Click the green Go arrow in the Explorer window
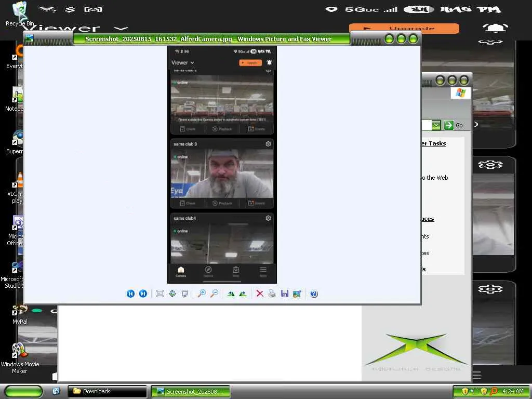The image size is (532, 399). click(x=448, y=125)
